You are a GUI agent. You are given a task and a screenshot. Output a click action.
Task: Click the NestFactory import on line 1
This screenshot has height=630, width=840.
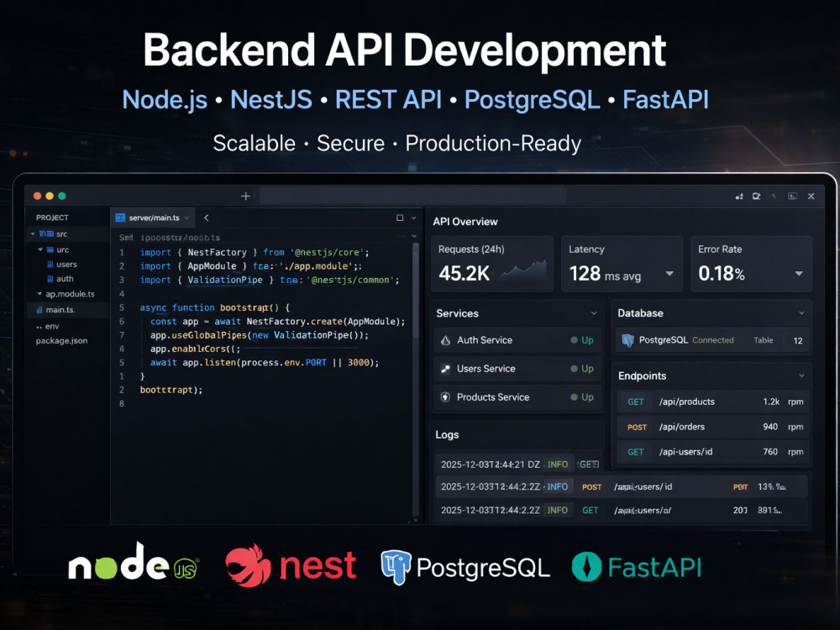(x=255, y=252)
